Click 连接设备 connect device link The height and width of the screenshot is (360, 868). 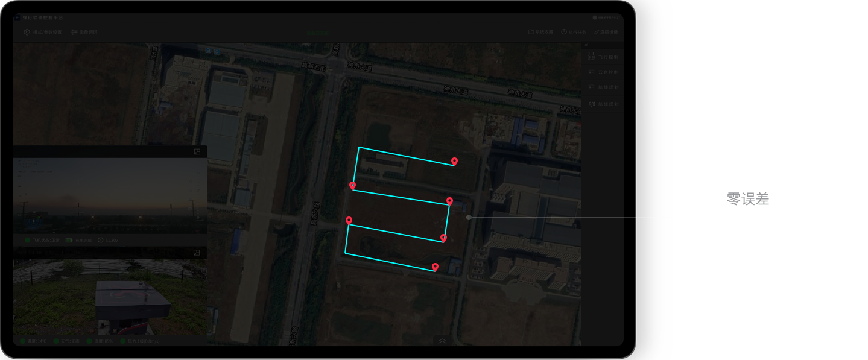tap(606, 32)
